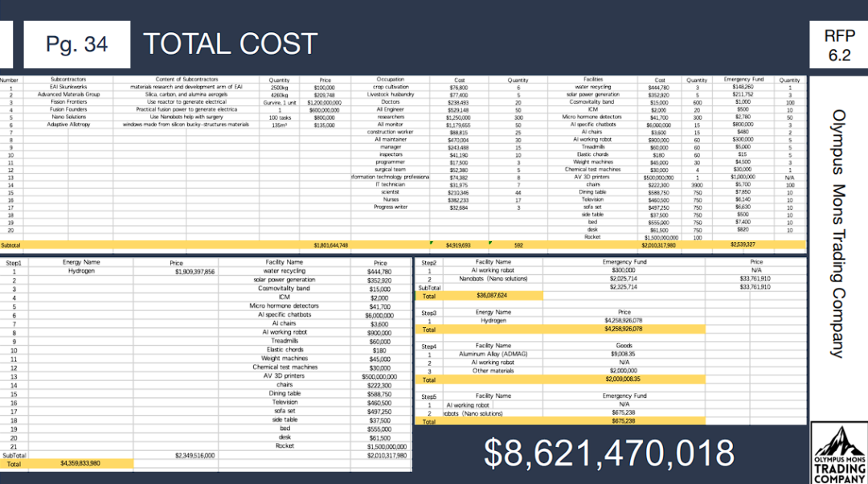Screen dimensions: 868x484
Task: Click the Step5 total $675,238 yellow cell
Action: click(x=624, y=420)
